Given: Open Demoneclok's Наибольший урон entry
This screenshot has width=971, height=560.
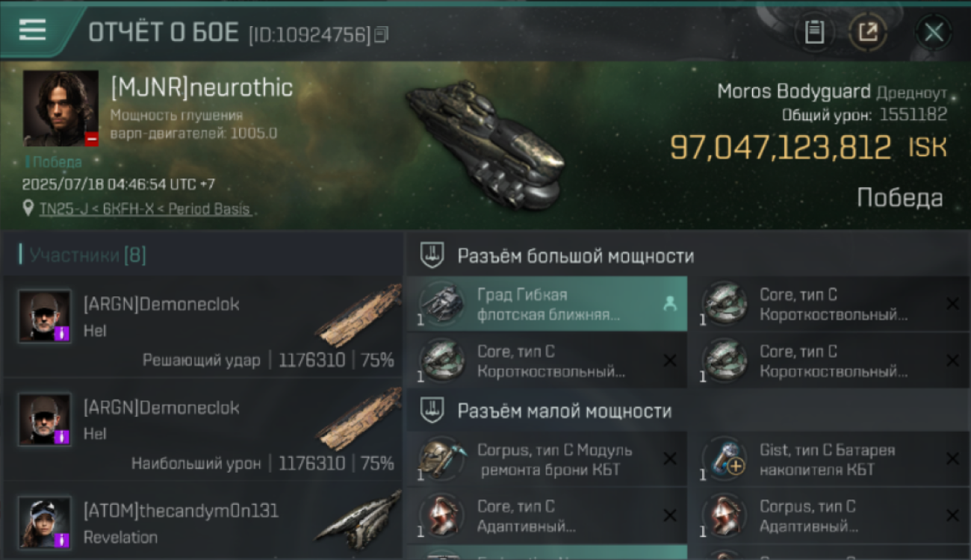Looking at the screenshot, I should 203,430.
